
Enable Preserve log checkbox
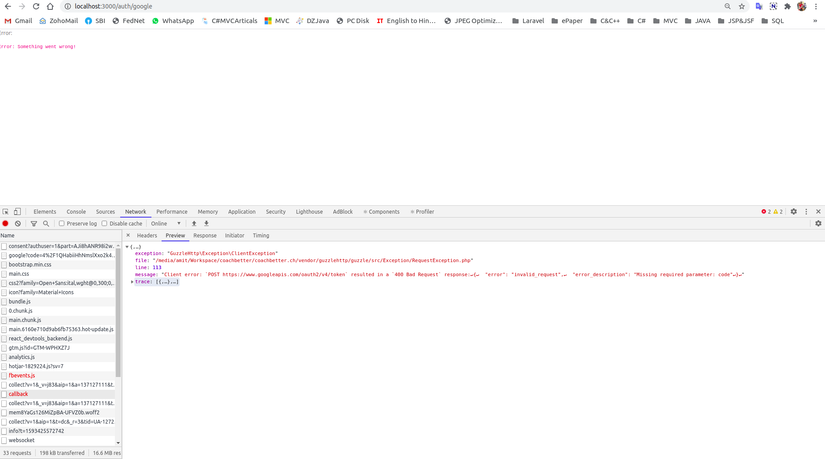pyautogui.click(x=62, y=224)
